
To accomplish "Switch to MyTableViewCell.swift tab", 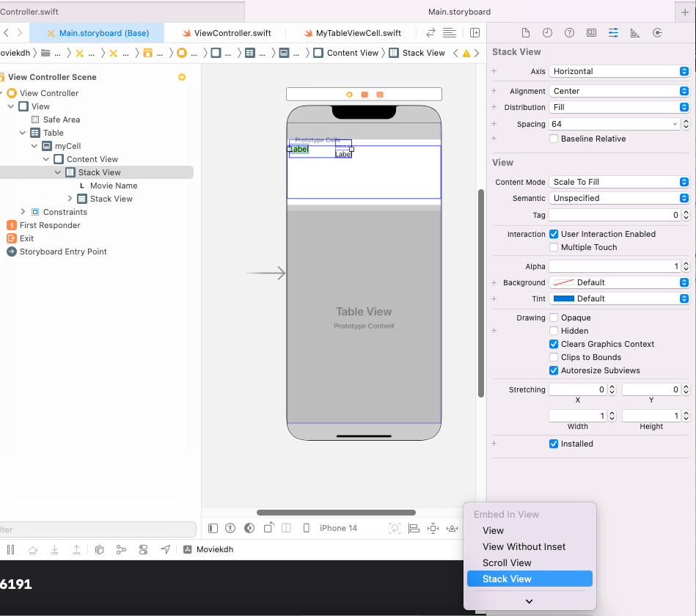I will pos(352,33).
